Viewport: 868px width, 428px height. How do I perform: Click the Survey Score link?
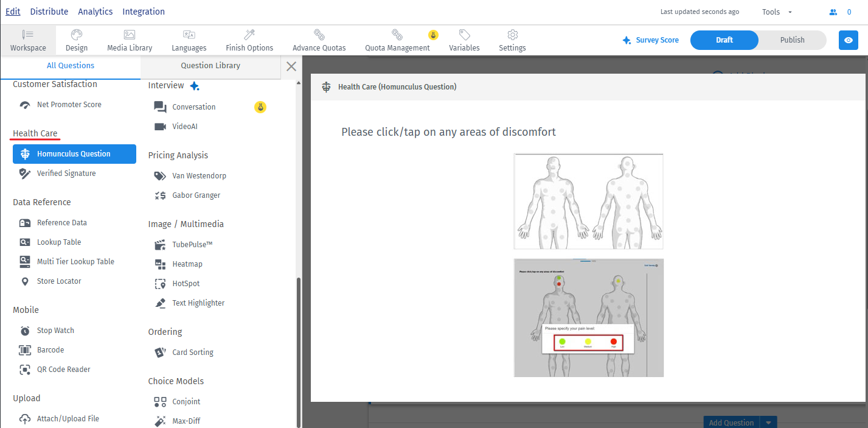(658, 40)
